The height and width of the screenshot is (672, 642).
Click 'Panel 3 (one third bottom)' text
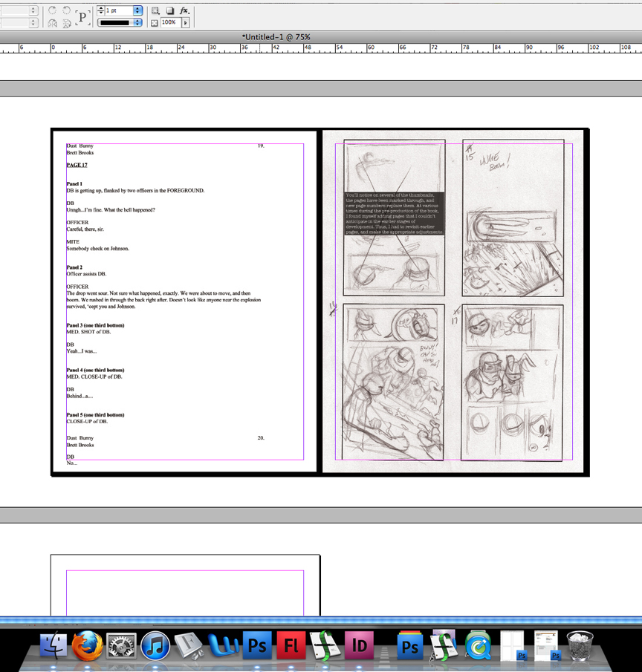(95, 325)
